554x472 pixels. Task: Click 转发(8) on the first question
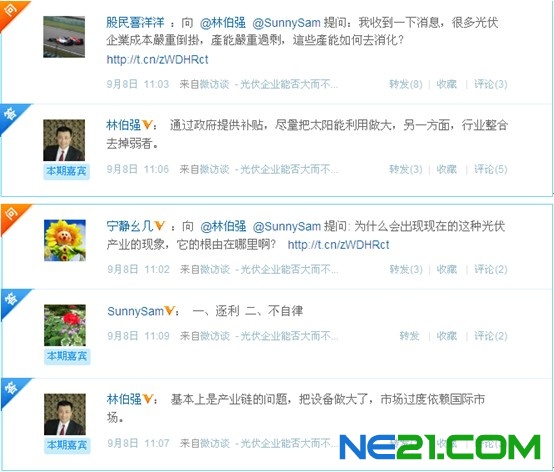coord(406,84)
